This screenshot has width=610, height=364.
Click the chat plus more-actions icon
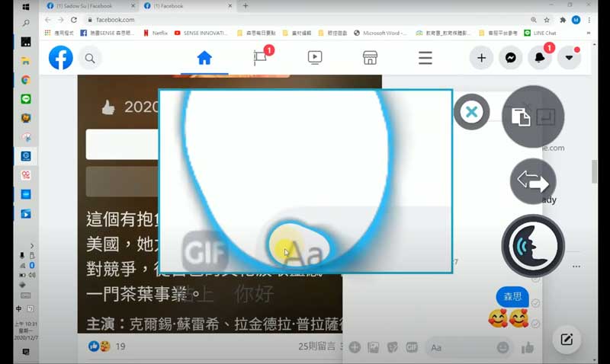pyautogui.click(x=355, y=347)
